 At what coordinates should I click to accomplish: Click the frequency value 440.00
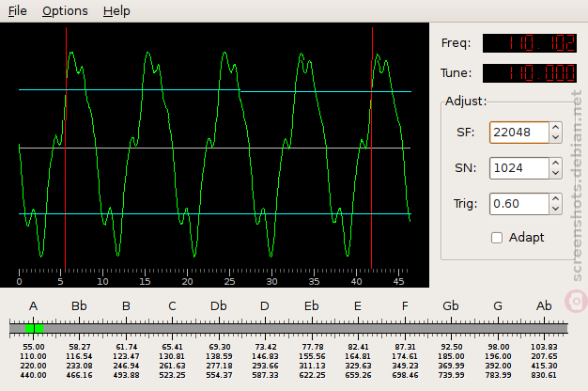click(34, 375)
